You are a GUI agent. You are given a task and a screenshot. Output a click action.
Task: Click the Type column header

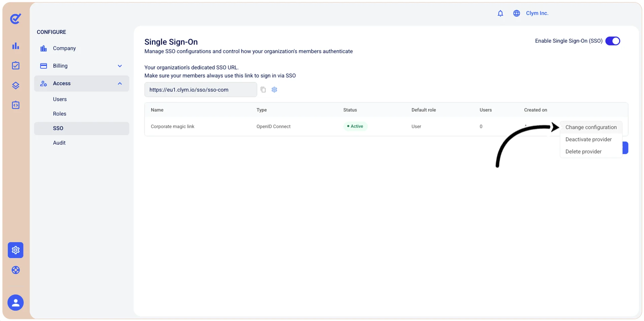[x=261, y=110]
